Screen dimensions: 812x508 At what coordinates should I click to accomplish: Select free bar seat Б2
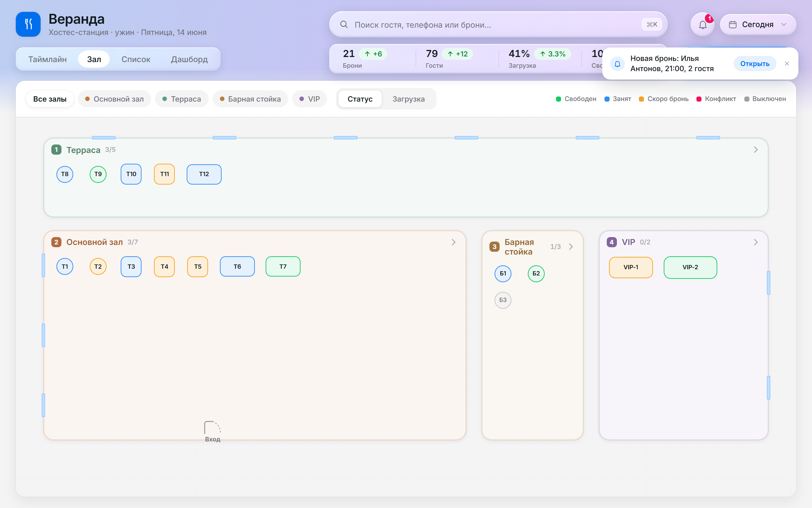pyautogui.click(x=536, y=273)
